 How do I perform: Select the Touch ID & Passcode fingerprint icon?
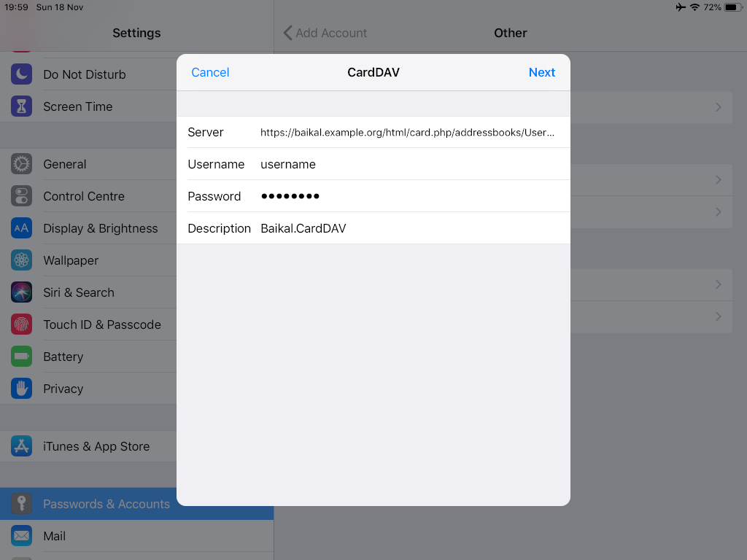21,324
